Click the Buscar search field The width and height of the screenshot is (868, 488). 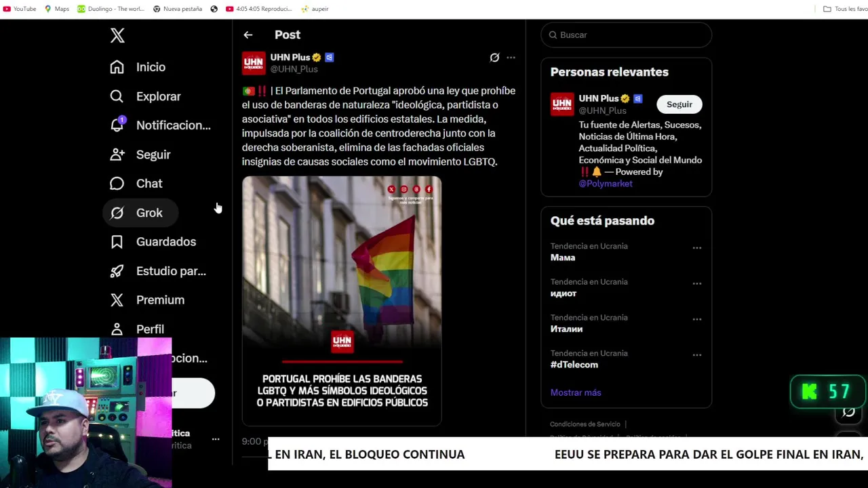(x=627, y=35)
